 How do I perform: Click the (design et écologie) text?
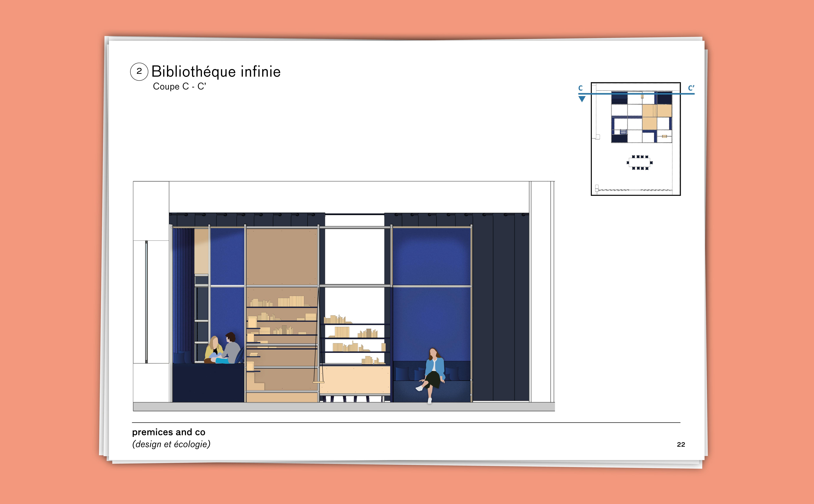pos(171,444)
